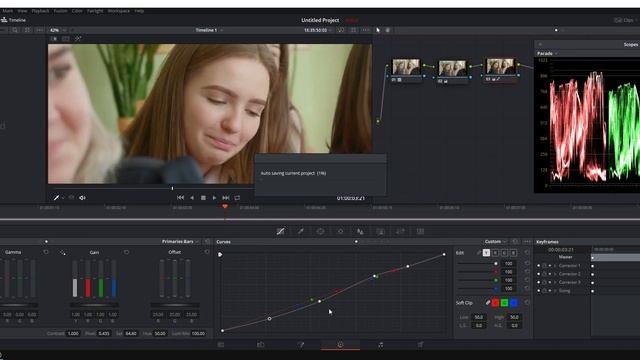This screenshot has width=640, height=360.
Task: Open the View menu
Action: [22, 11]
